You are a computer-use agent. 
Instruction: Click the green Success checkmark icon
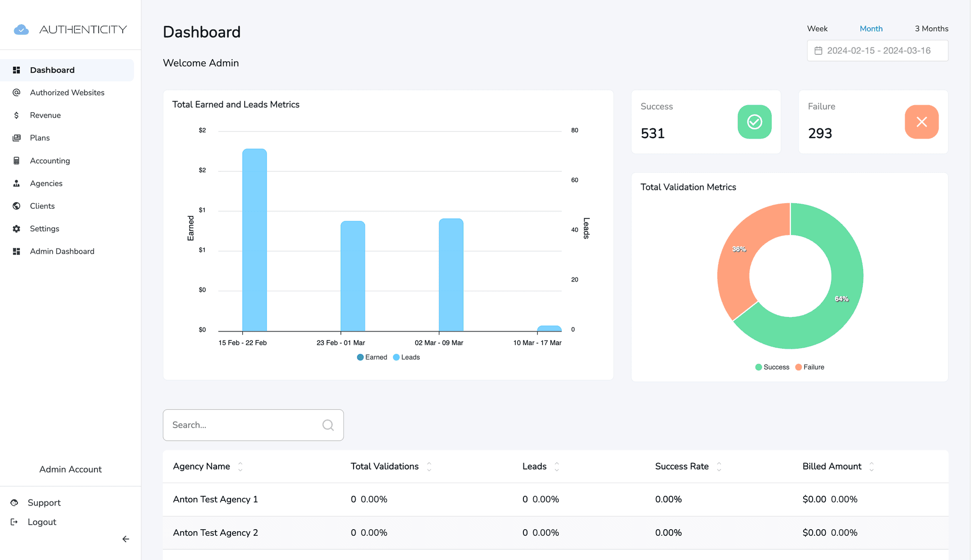(x=755, y=122)
